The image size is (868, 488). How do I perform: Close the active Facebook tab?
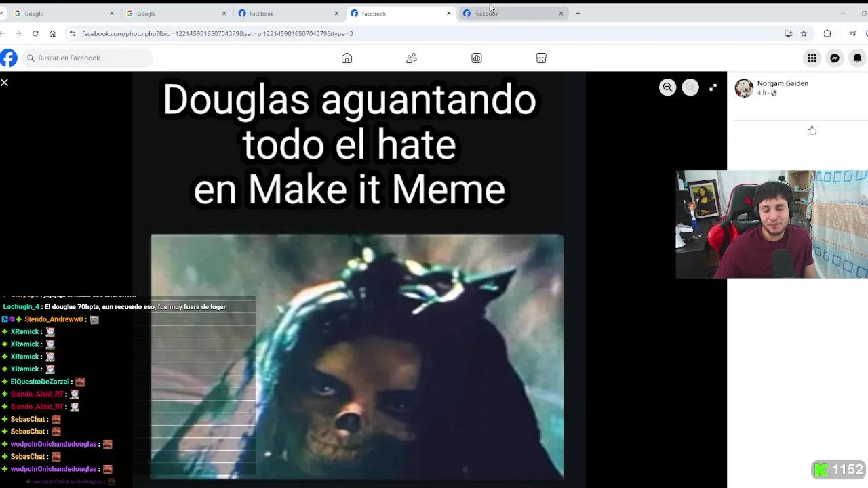[449, 13]
